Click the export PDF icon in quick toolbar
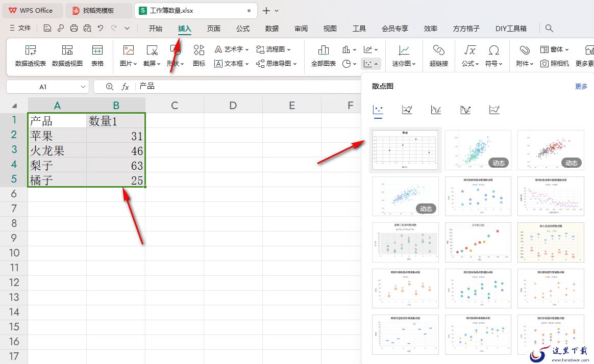Image resolution: width=594 pixels, height=364 pixels. [x=61, y=29]
